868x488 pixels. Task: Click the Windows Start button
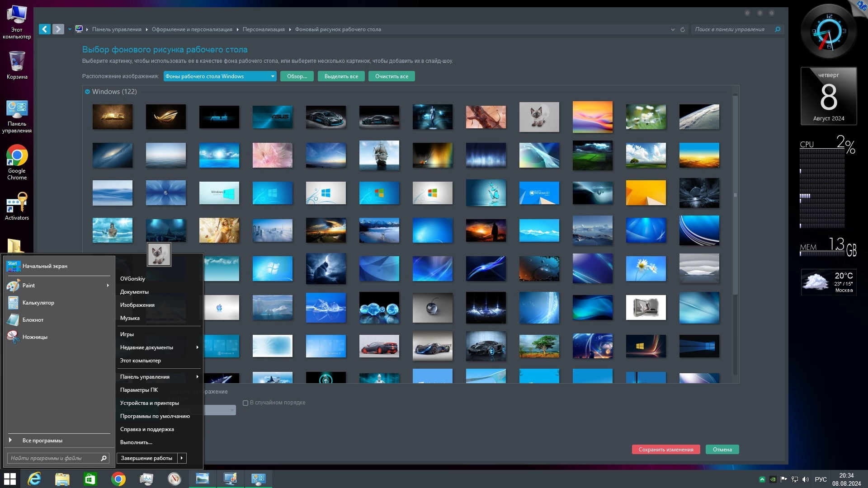(x=10, y=479)
